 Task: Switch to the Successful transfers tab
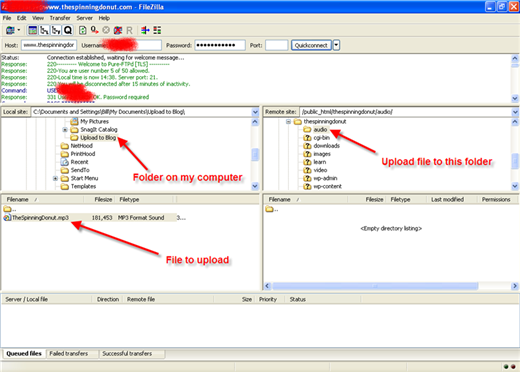point(127,353)
